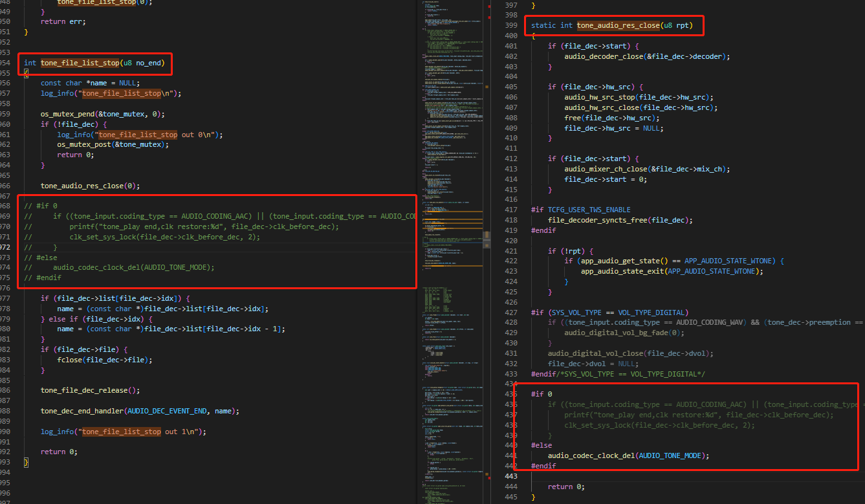Click the commented-out '// #endif' line
This screenshot has height=504, width=865.
tap(43, 278)
